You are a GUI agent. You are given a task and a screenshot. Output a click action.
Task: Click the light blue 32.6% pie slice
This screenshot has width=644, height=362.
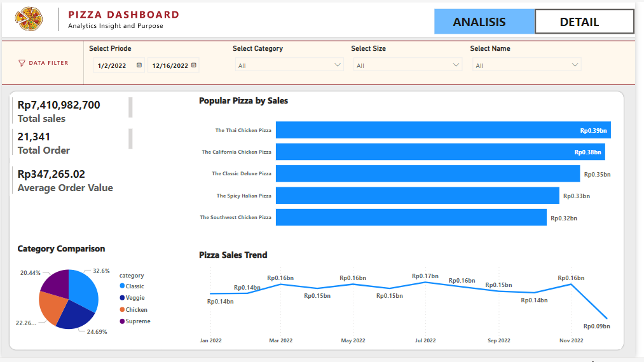click(x=84, y=290)
